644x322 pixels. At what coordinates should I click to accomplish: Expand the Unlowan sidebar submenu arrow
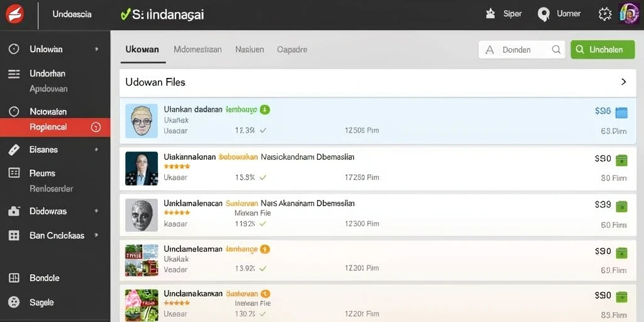pyautogui.click(x=96, y=49)
